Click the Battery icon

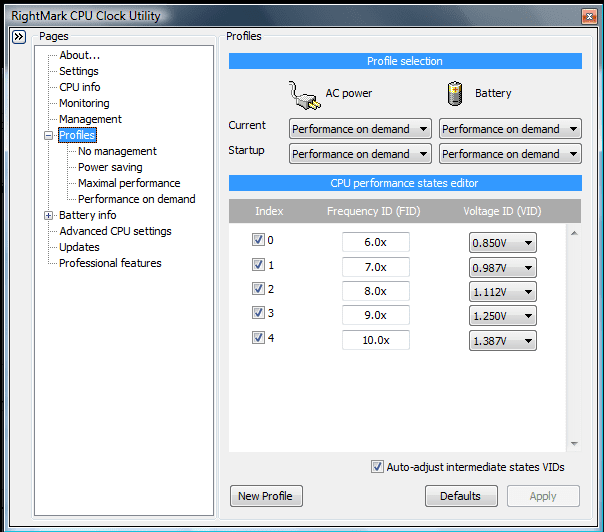[455, 93]
